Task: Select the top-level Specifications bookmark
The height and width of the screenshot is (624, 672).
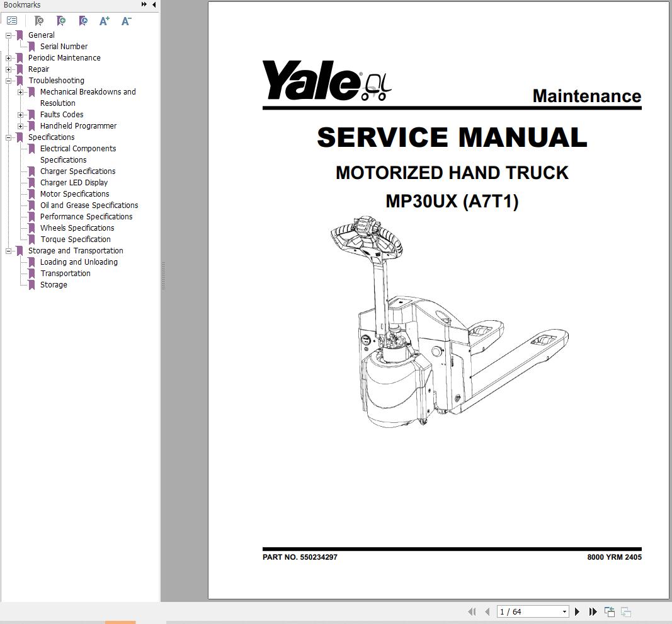Action: coord(52,137)
